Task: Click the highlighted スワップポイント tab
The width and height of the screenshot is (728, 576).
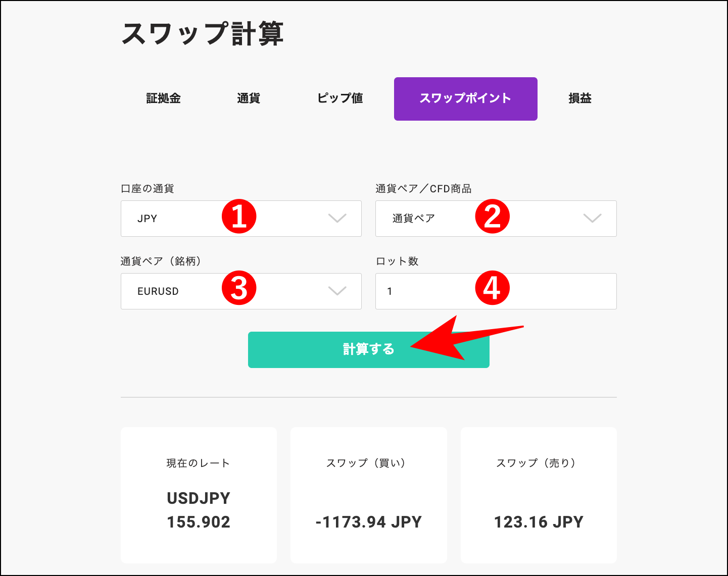Action: 465,98
